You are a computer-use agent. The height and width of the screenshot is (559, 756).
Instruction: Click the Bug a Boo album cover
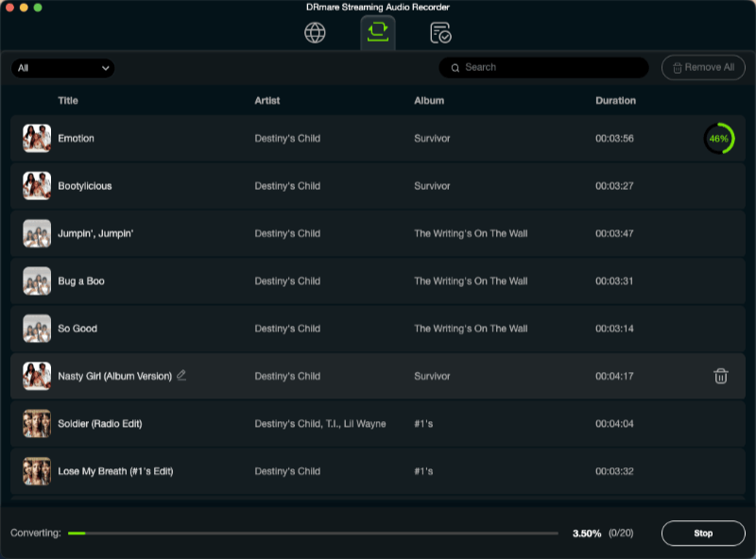(37, 281)
